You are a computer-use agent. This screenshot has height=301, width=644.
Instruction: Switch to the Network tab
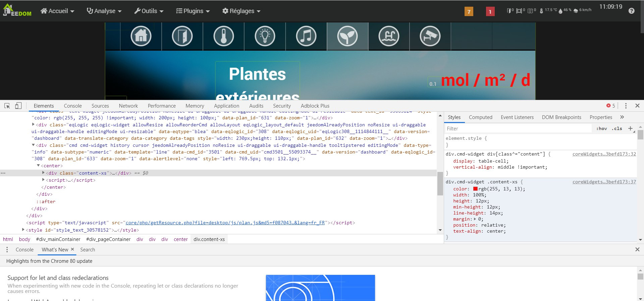click(128, 106)
